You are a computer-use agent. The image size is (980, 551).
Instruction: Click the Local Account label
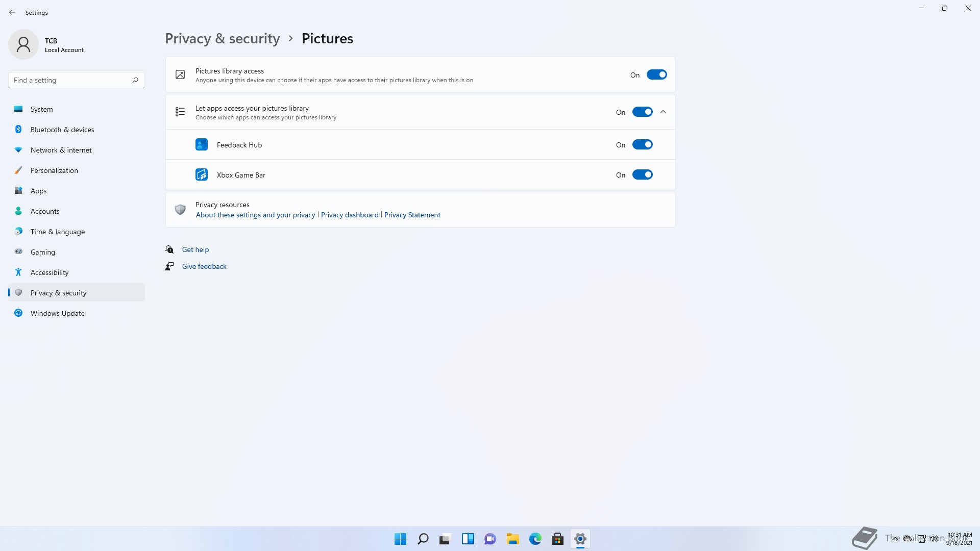(x=64, y=50)
